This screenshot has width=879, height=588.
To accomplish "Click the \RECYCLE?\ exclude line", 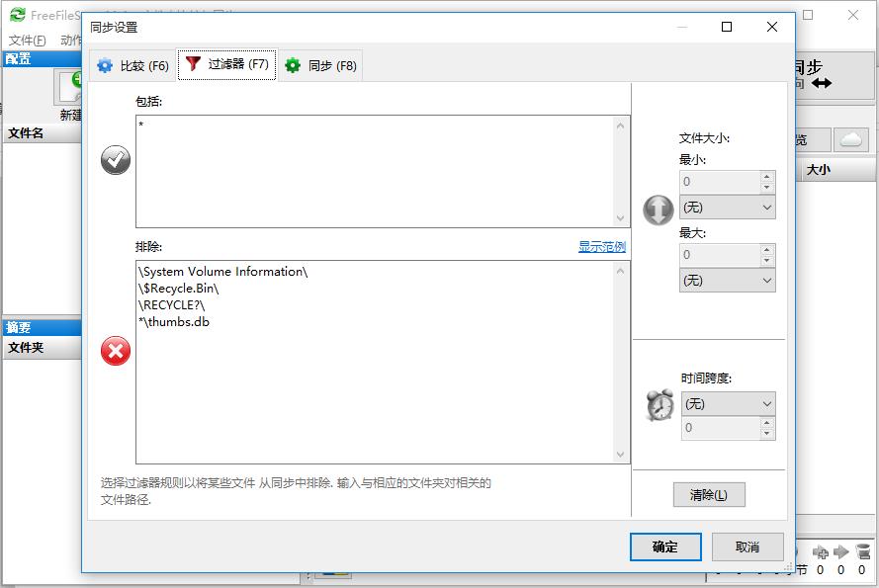I will click(x=171, y=305).
